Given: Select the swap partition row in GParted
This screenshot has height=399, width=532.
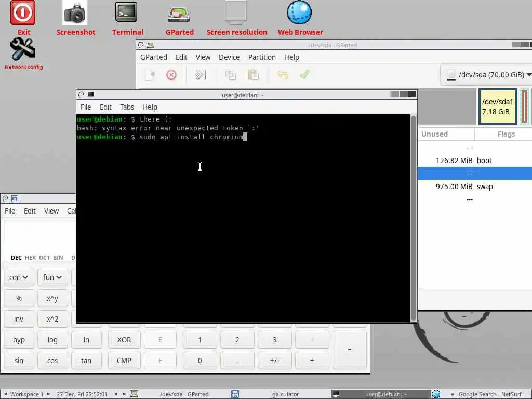Looking at the screenshot, I should point(475,187).
